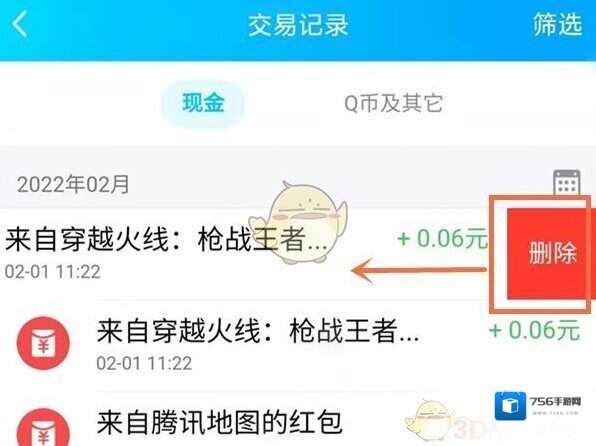Switch to the 现金 tab

tap(203, 103)
